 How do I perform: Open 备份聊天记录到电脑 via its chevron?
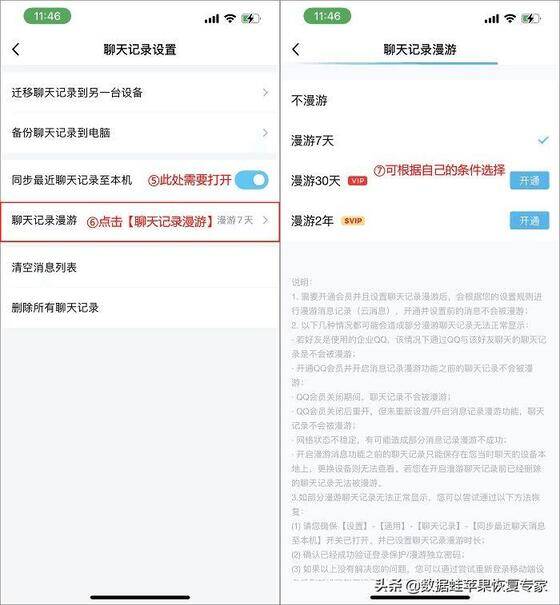[265, 133]
